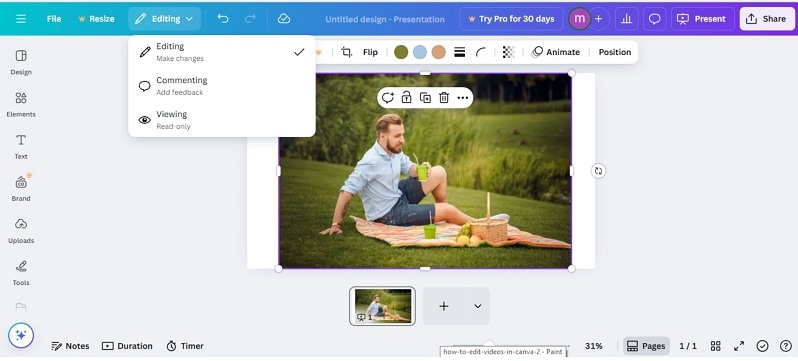Toggle the Pages view button

[x=646, y=346]
